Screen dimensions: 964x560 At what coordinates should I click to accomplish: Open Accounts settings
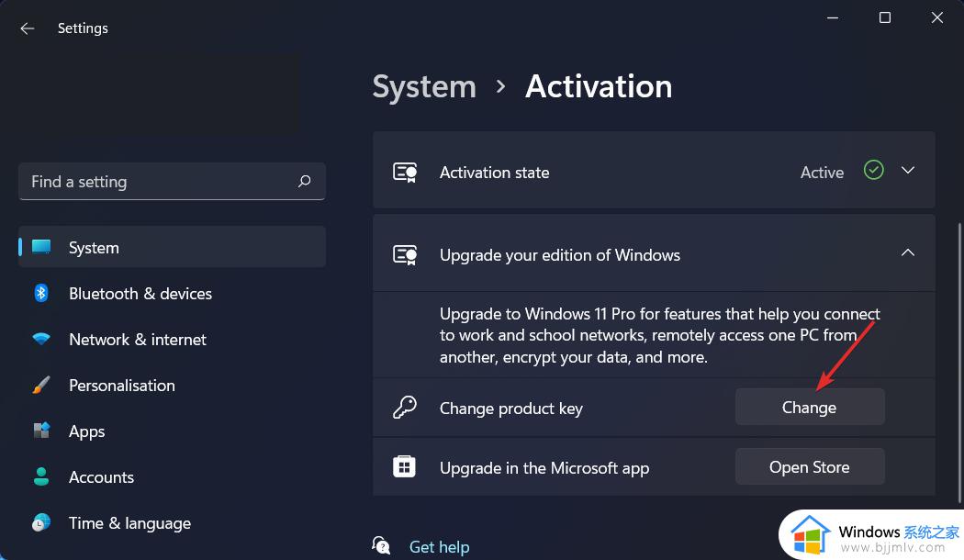[x=173, y=477]
